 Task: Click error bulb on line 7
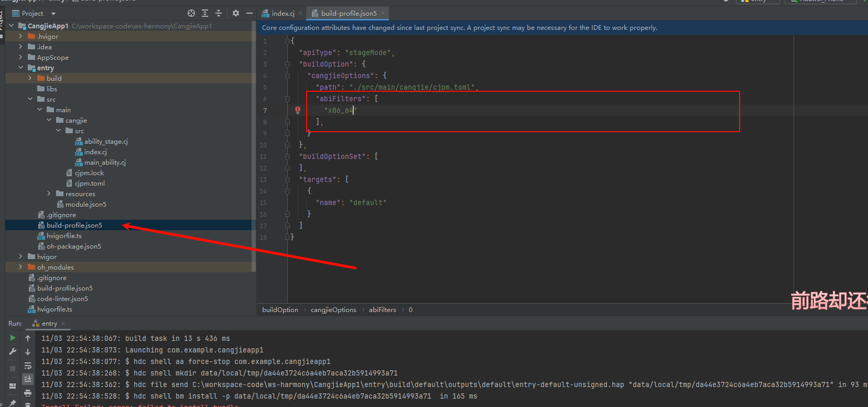coord(297,110)
